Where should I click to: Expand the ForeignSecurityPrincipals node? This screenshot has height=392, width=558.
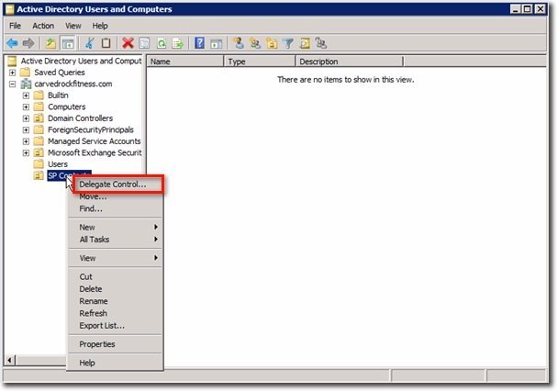26,129
